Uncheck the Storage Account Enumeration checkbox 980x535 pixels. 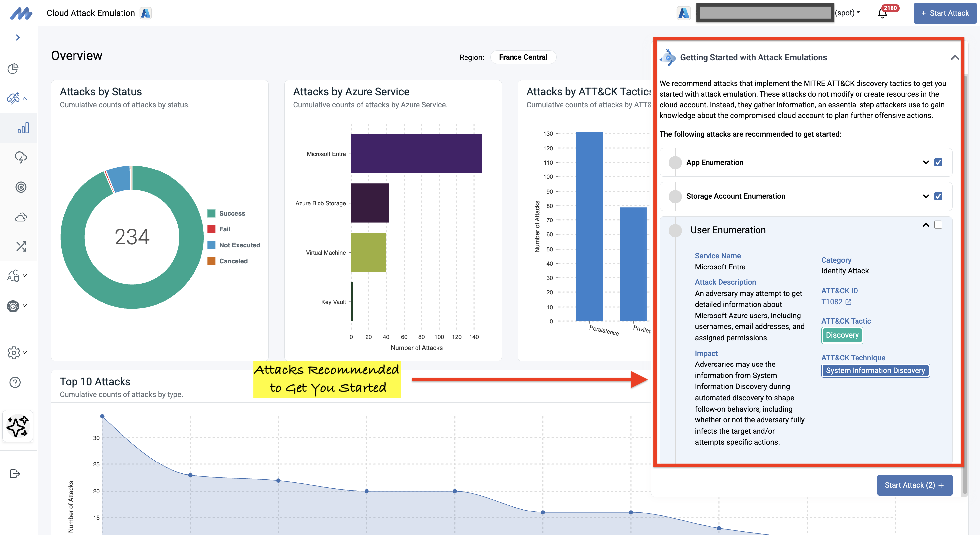[x=938, y=196]
